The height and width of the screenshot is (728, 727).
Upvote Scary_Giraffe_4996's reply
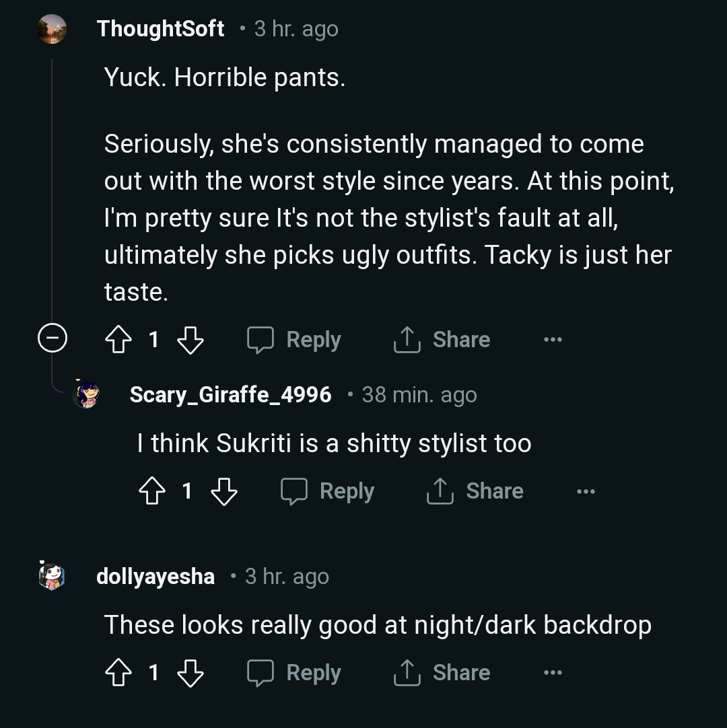point(151,491)
